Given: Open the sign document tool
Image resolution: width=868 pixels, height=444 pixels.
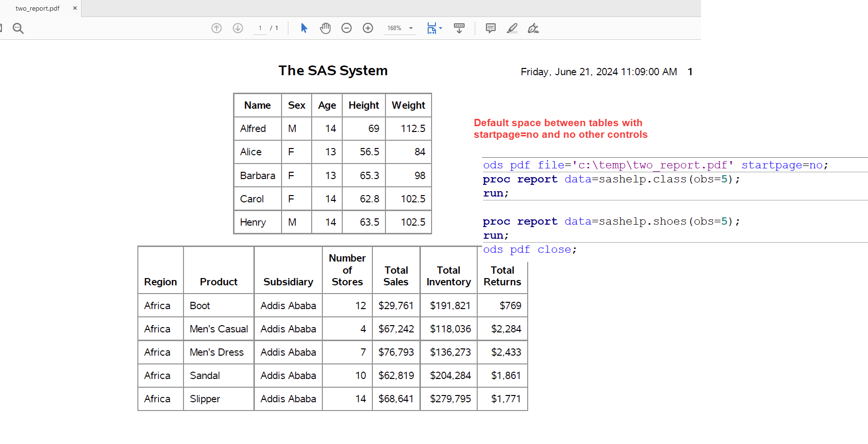Looking at the screenshot, I should [533, 28].
